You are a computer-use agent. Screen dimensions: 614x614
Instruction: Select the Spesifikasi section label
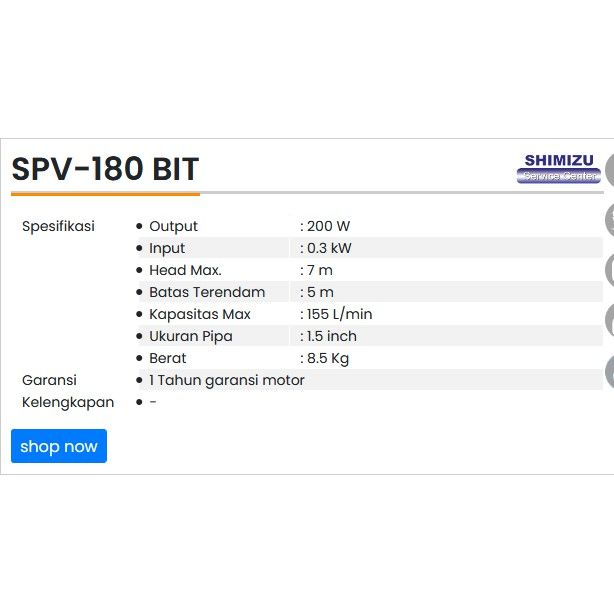pyautogui.click(x=58, y=226)
